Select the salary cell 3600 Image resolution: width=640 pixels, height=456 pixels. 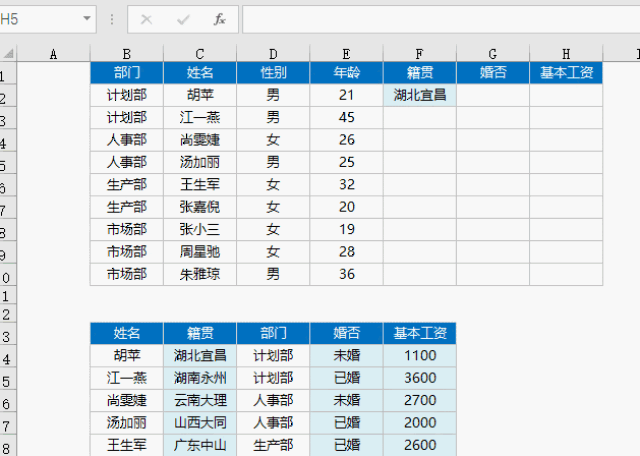coord(420,378)
